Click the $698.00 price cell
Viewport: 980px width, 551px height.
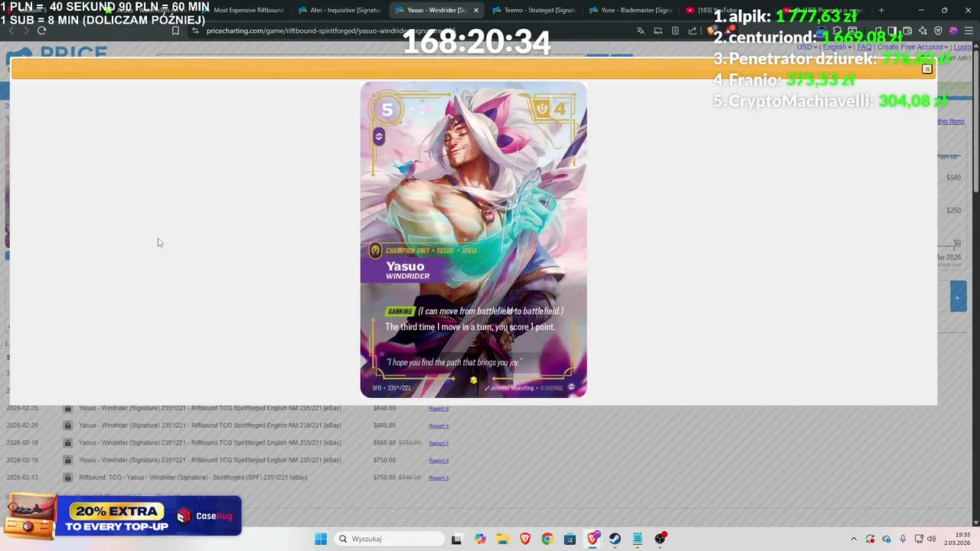point(384,425)
